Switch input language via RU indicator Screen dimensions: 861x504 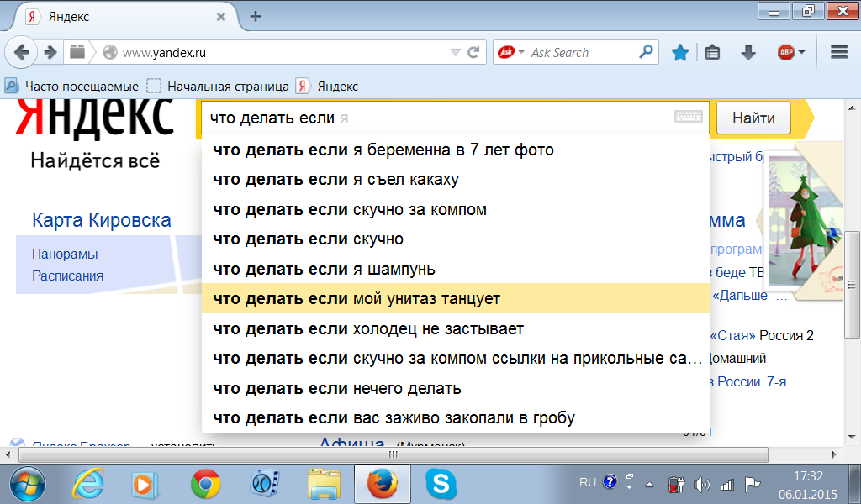[x=588, y=482]
